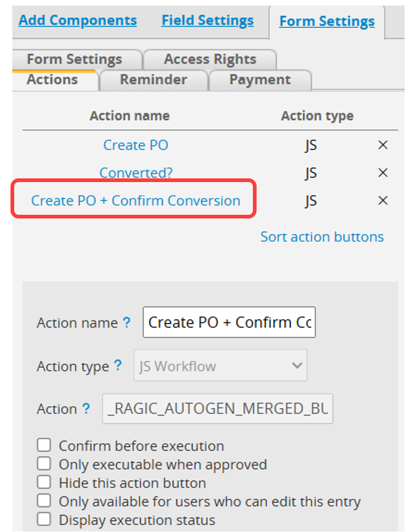
Task: Enable Confirm before execution checkbox
Action: tap(44, 445)
